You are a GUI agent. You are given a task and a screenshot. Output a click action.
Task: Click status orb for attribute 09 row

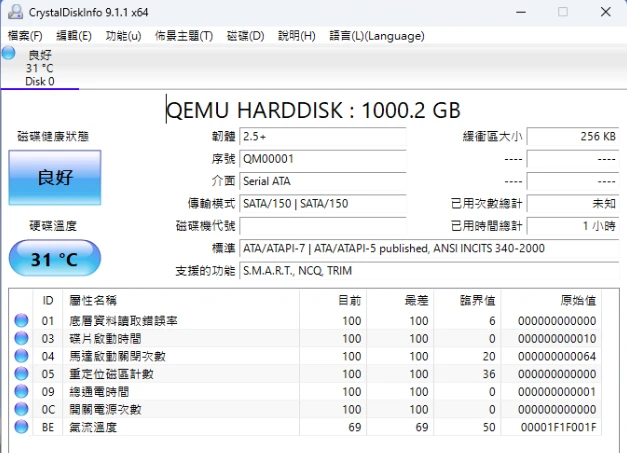pos(21,392)
